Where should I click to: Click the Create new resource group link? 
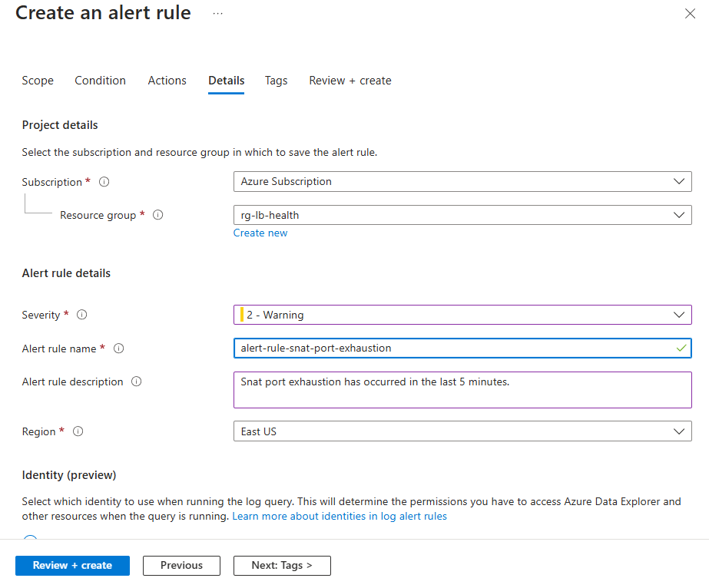[x=260, y=233]
